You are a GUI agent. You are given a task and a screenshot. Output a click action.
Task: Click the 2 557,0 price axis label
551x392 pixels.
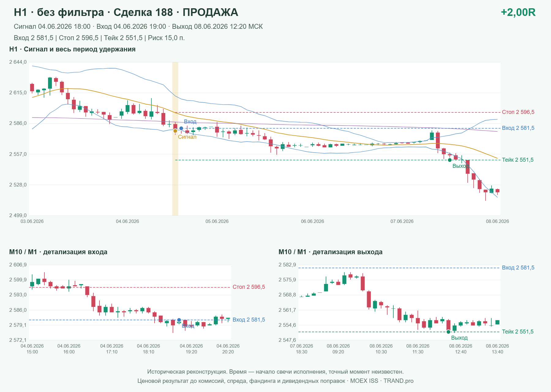coord(18,154)
